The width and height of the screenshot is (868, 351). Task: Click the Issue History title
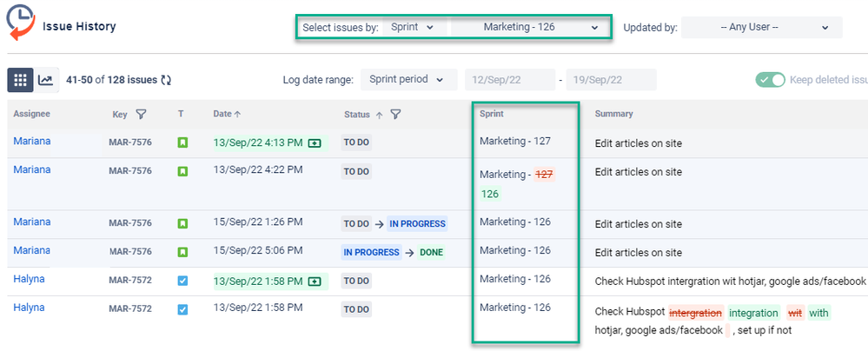(79, 26)
